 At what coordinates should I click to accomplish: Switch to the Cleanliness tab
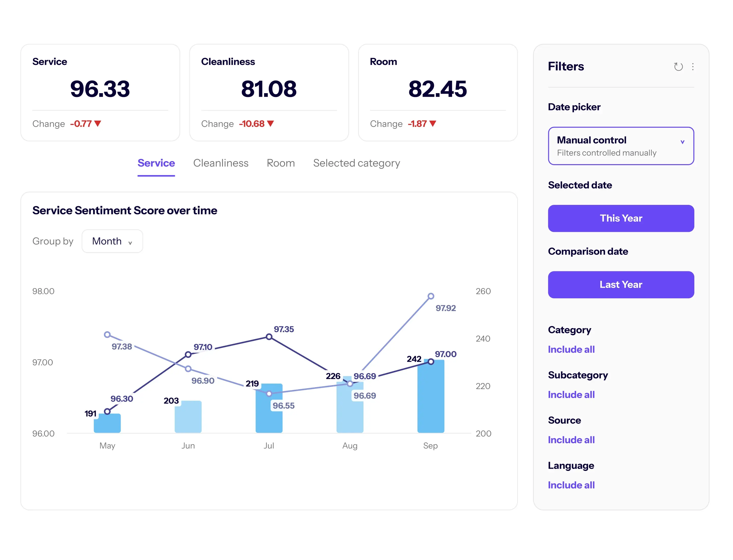[221, 163]
